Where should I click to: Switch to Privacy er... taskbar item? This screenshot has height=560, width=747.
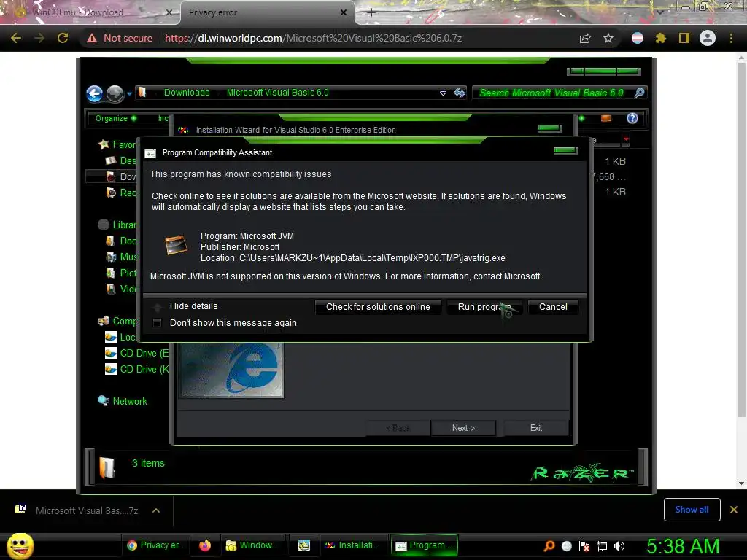(156, 545)
